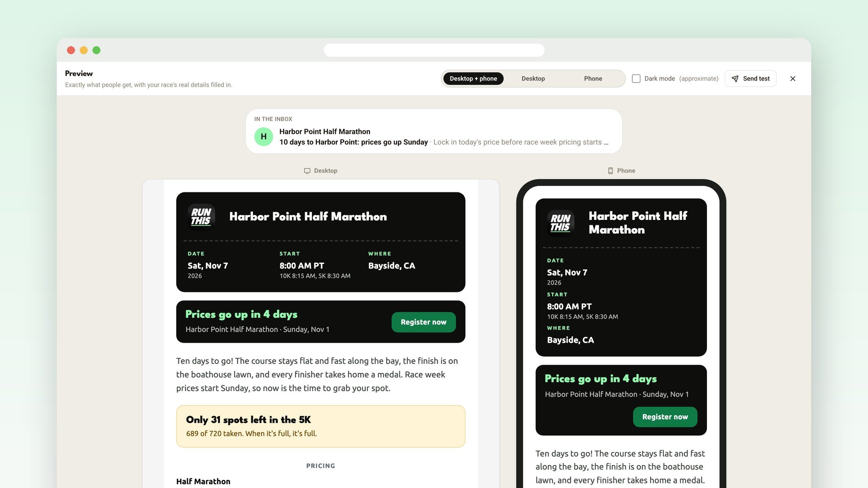Click Register now in phone email

[x=665, y=417]
